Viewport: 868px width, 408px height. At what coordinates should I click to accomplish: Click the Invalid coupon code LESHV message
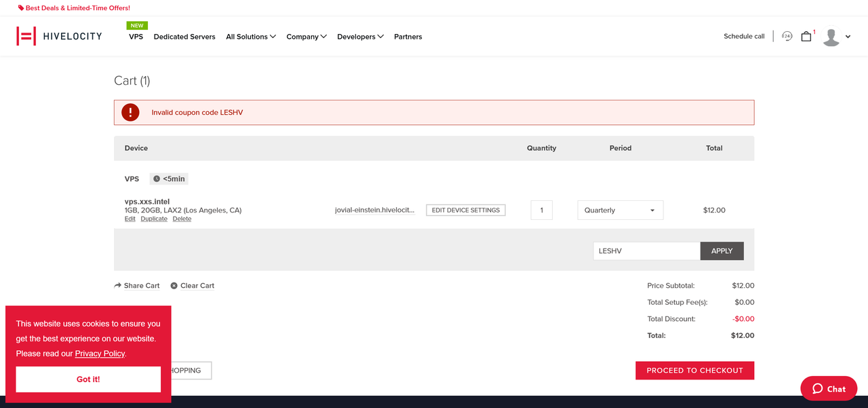(197, 113)
